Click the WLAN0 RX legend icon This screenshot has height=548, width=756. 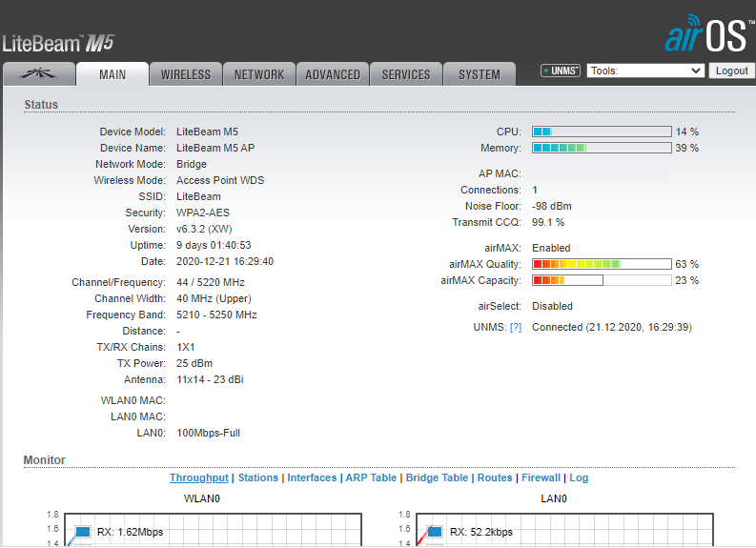(82, 531)
